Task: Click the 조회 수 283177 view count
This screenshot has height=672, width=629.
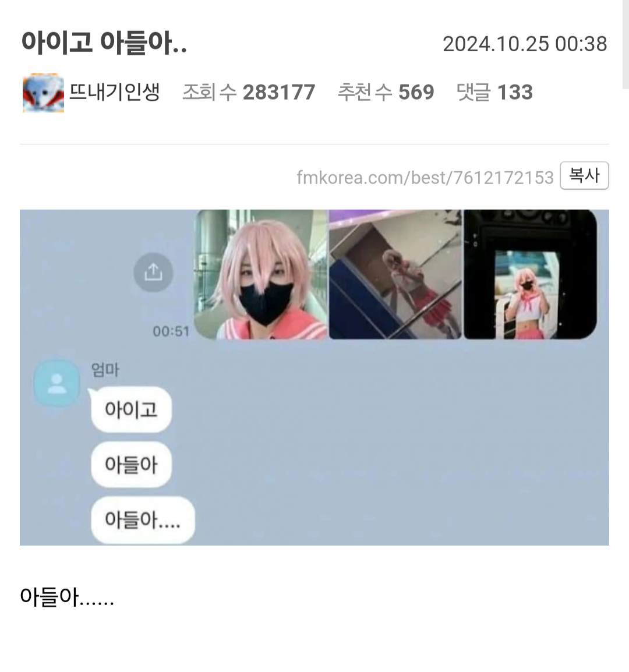Action: [x=249, y=92]
